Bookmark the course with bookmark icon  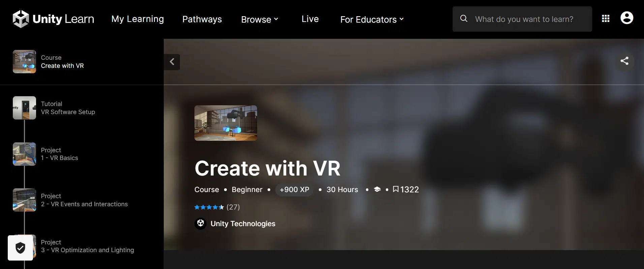[396, 189]
